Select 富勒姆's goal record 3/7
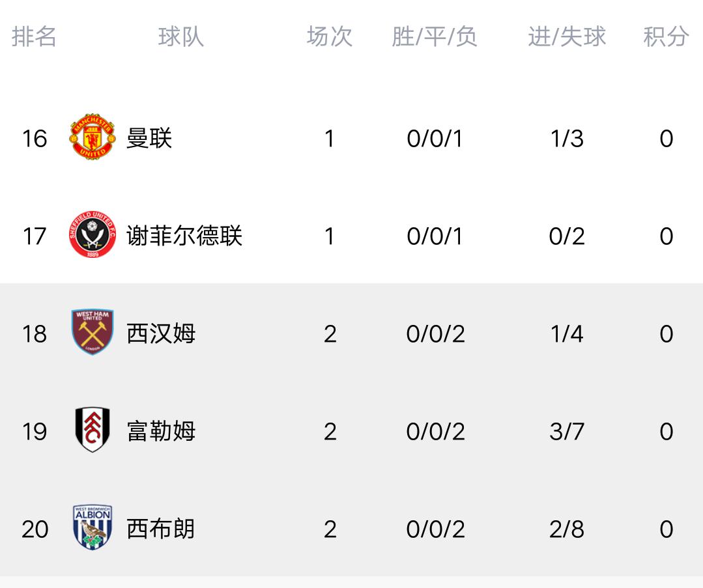 (x=567, y=431)
